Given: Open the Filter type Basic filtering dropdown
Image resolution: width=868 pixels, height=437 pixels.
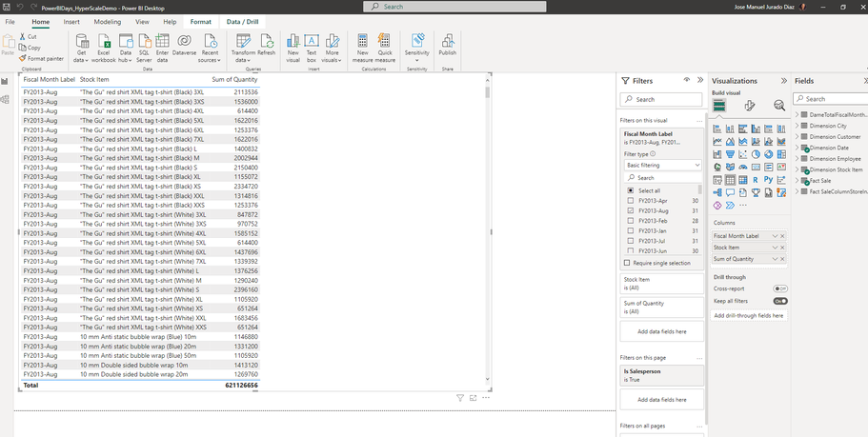Looking at the screenshot, I should (662, 165).
